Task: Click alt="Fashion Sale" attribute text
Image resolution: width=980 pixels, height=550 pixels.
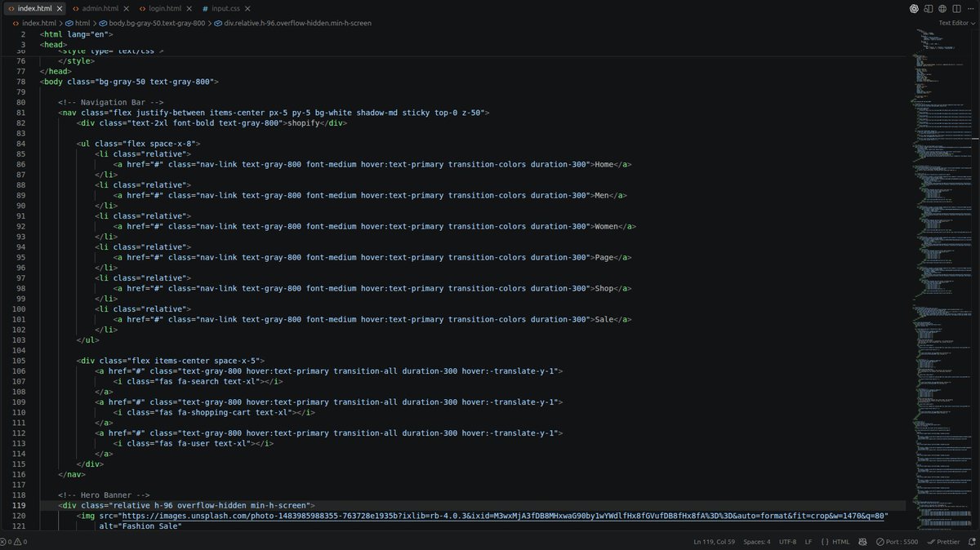Action: pos(140,526)
